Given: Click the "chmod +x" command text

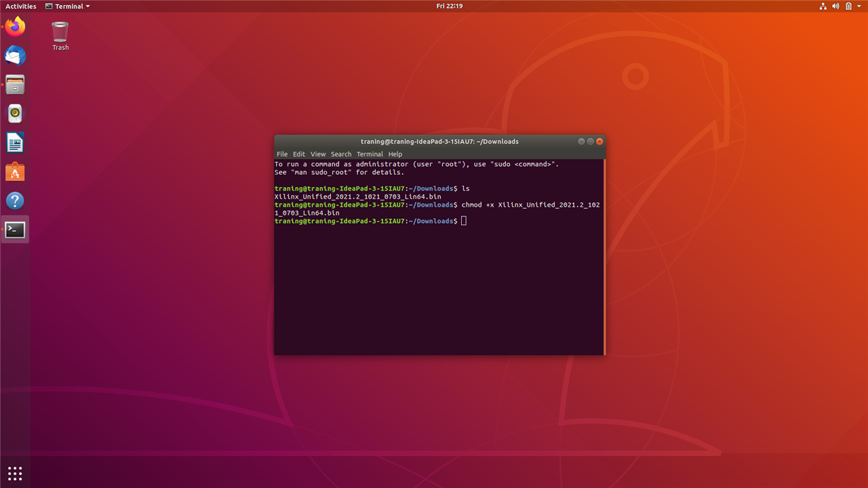Looking at the screenshot, I should (478, 205).
